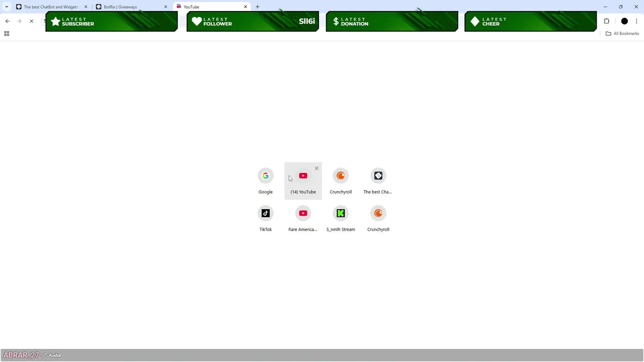Restore down the browser window
644x362 pixels.
pos(621,7)
